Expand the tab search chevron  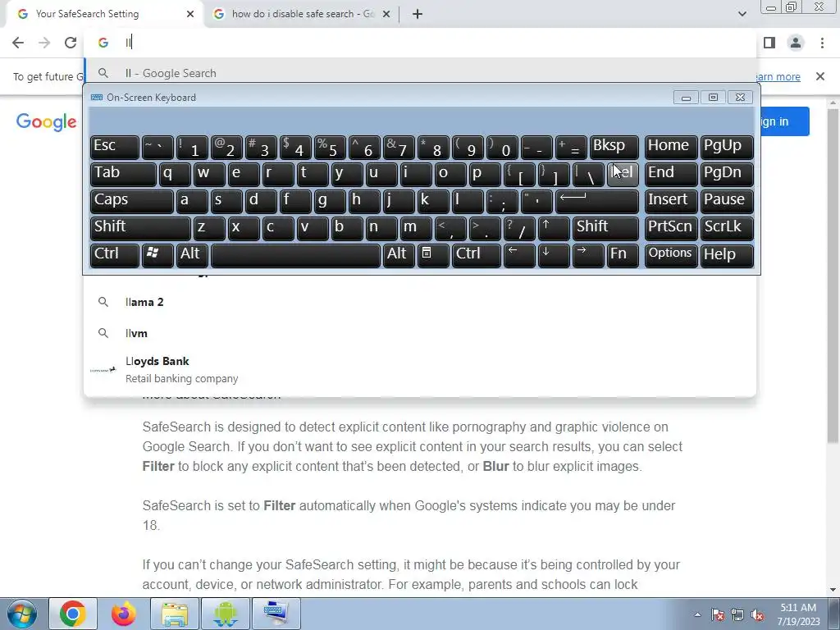coord(742,14)
